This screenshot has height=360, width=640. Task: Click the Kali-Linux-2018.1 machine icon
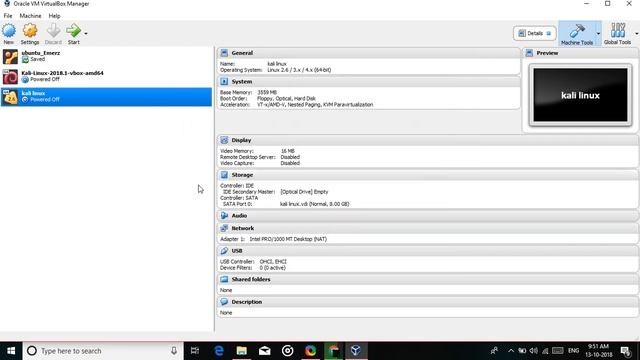[x=10, y=76]
